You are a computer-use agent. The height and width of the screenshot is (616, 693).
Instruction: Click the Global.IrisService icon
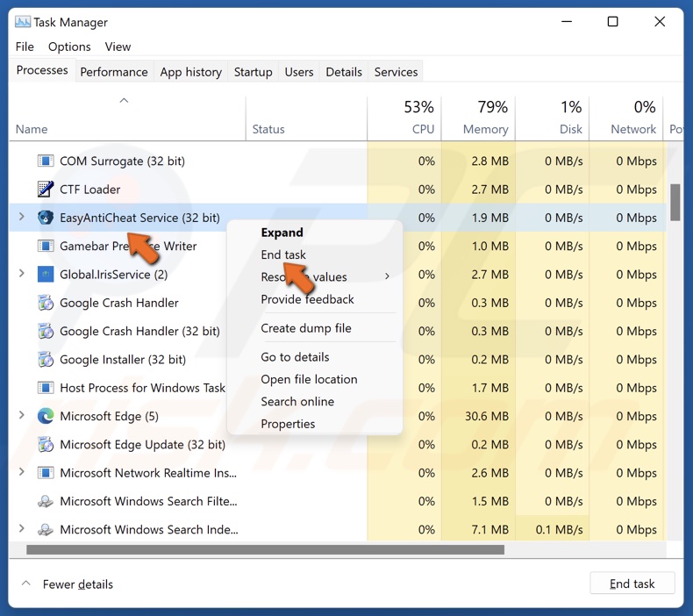point(46,274)
